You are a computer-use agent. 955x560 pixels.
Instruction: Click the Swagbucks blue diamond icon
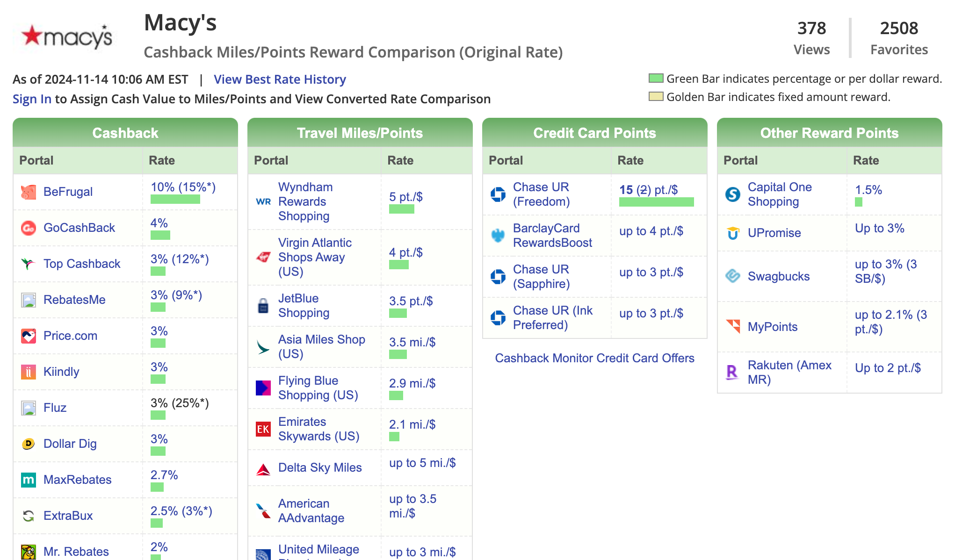(733, 276)
